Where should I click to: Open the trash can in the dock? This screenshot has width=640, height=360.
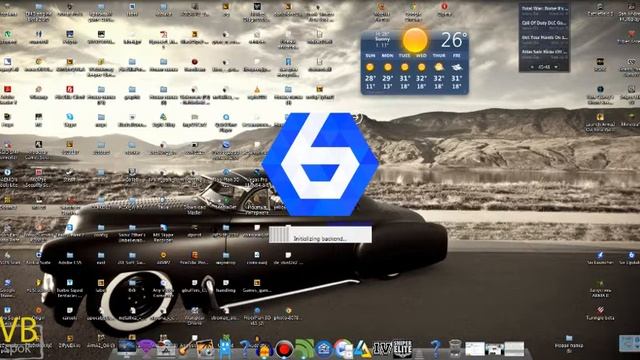pyautogui.click(x=455, y=349)
